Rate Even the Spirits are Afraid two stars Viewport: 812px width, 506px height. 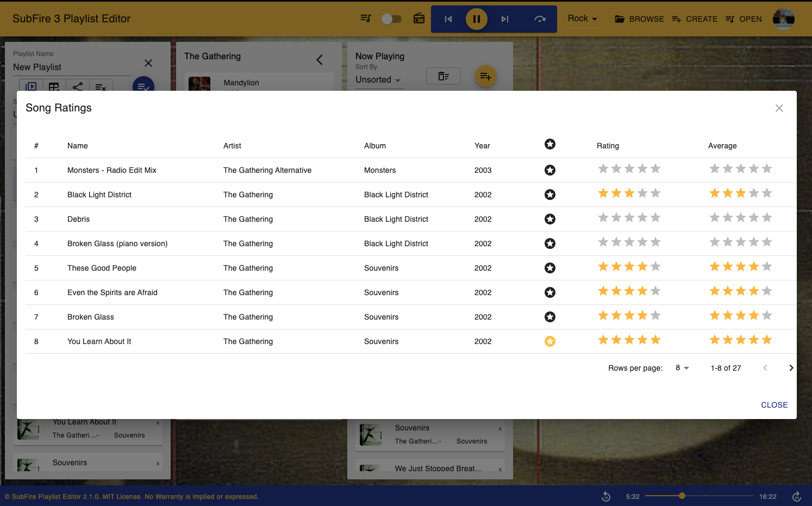pyautogui.click(x=616, y=291)
